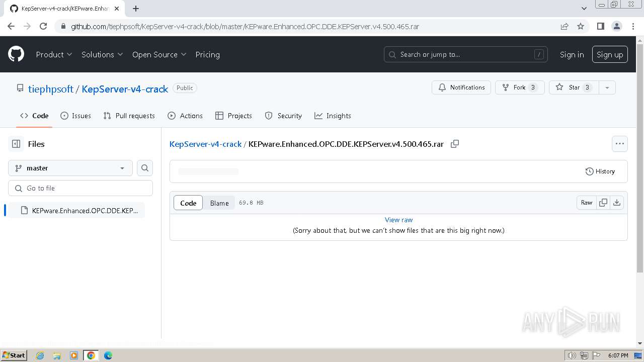The width and height of the screenshot is (644, 362).
Task: Open media player taskbar icon
Action: (74, 355)
